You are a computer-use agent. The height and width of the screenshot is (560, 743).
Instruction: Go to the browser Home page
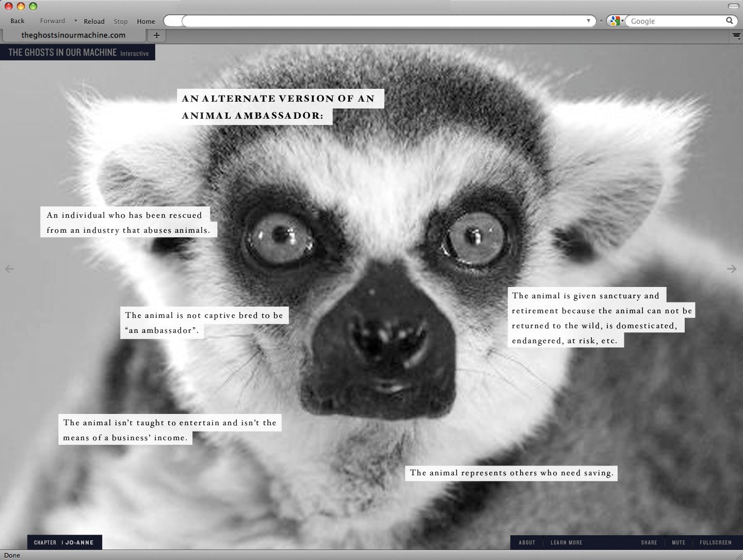tap(146, 21)
